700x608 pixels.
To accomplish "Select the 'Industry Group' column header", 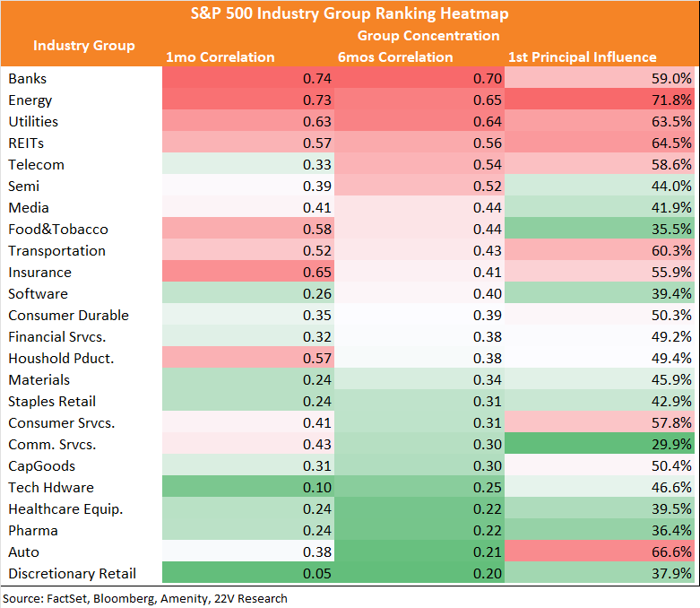I will pyautogui.click(x=84, y=46).
